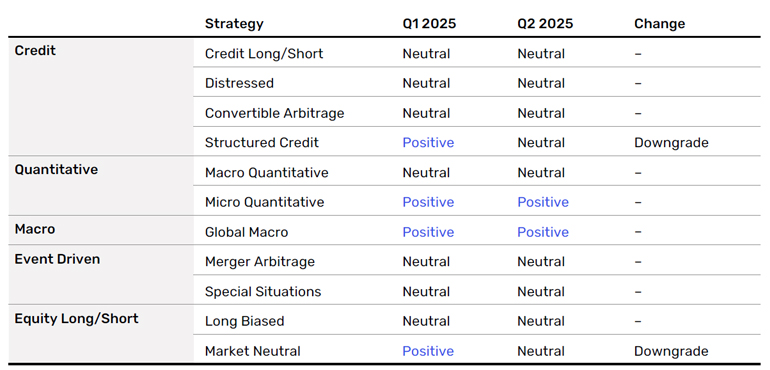Select the Macro Quantitative strategy cell
770x370 pixels.
click(267, 172)
